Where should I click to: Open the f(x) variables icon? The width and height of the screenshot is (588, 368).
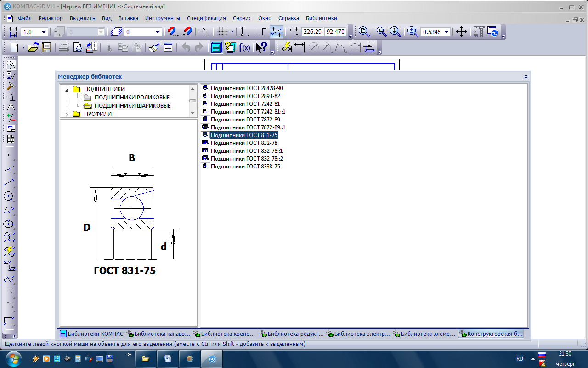click(x=245, y=47)
